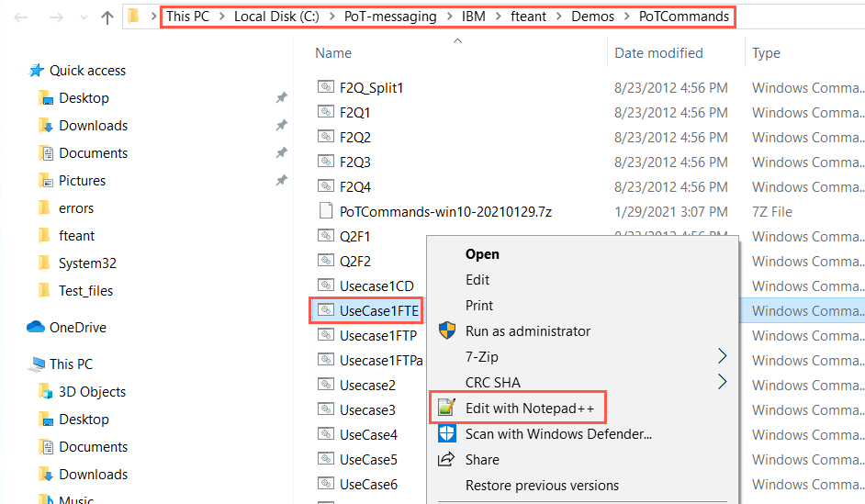Open System32 folder in Quick access
The width and height of the screenshot is (865, 504).
pyautogui.click(x=88, y=263)
